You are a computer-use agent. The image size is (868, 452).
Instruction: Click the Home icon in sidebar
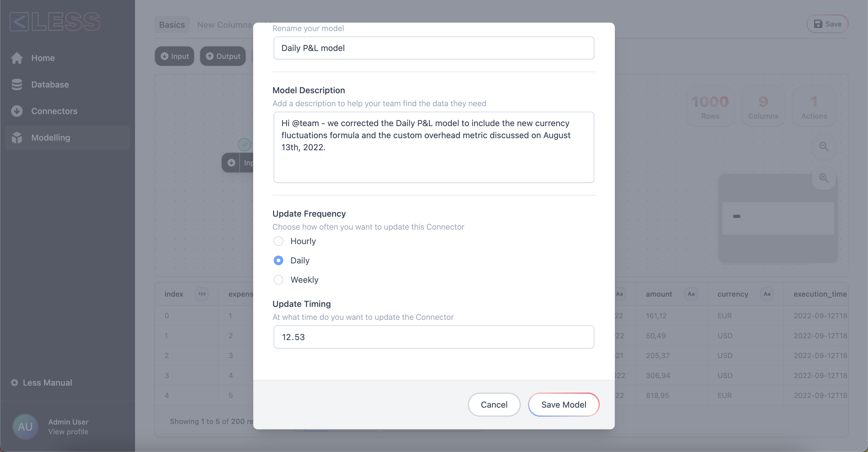click(x=17, y=58)
